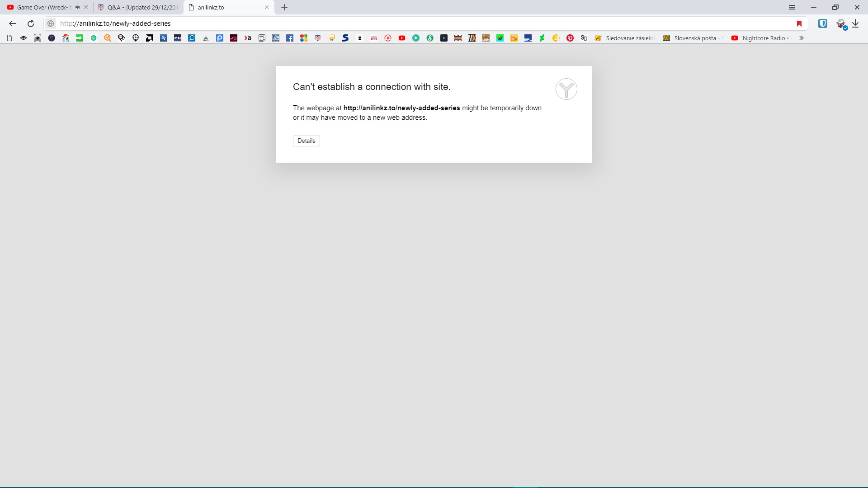This screenshot has height=488, width=868.
Task: Click the red bookmark flag icon
Action: click(799, 23)
